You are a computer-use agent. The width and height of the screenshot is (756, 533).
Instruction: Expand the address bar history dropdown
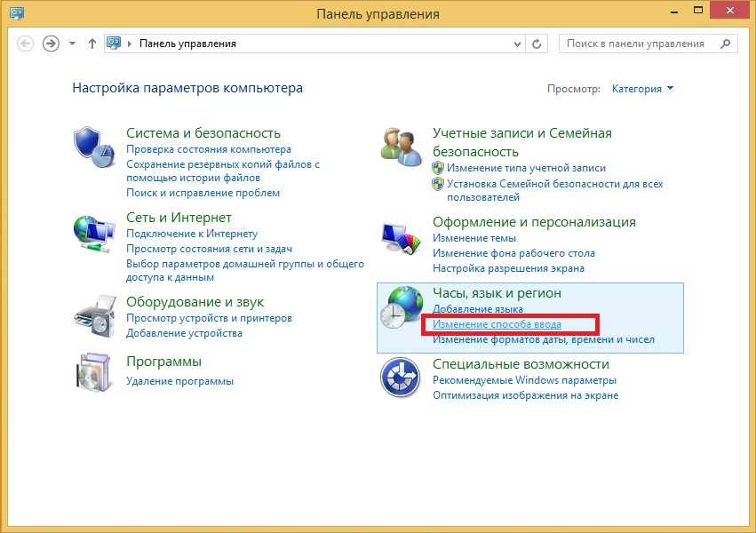pos(519,44)
